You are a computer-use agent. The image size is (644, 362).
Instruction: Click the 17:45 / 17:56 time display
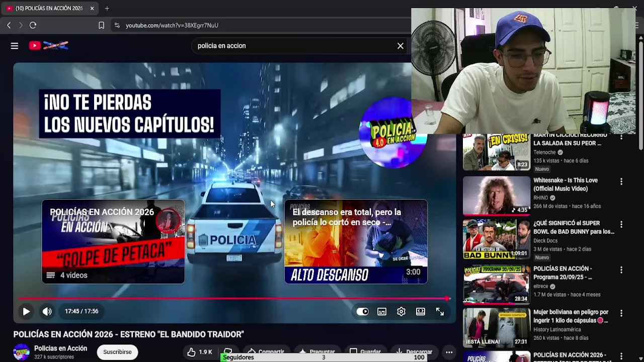click(82, 311)
